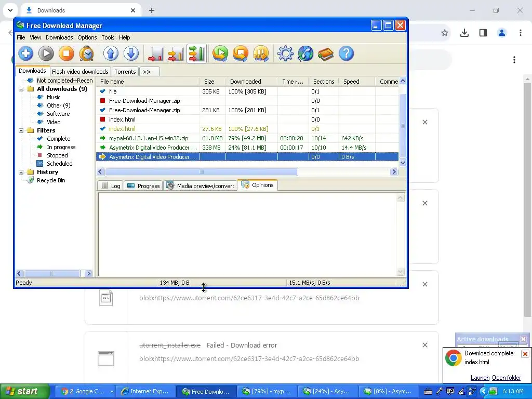Filter by Stopped downloads
532x399 pixels.
pyautogui.click(x=57, y=155)
